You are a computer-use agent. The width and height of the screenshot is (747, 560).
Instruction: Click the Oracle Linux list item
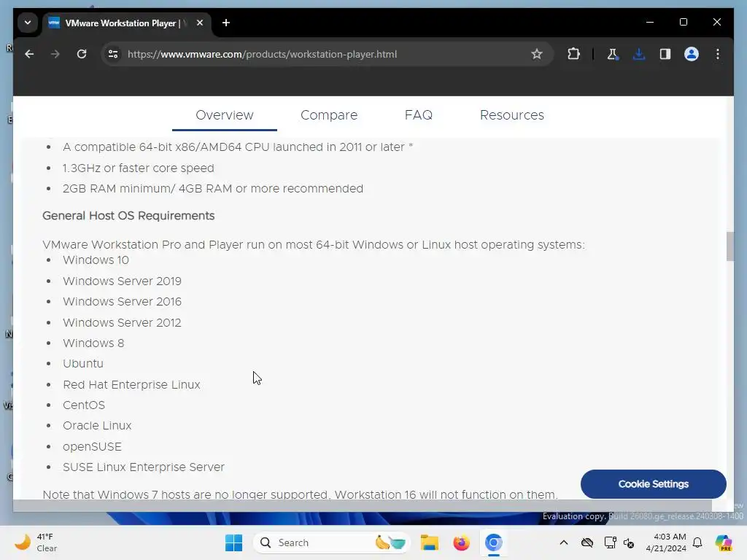click(97, 425)
